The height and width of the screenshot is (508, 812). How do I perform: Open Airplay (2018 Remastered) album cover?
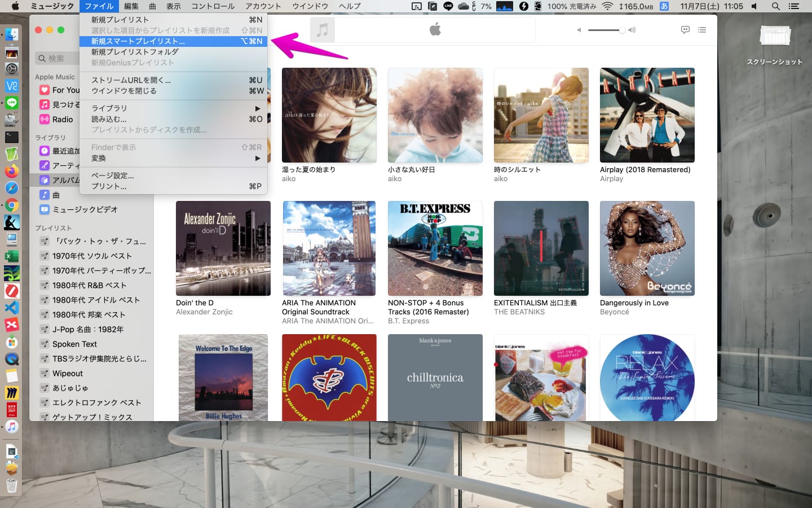[x=647, y=115]
